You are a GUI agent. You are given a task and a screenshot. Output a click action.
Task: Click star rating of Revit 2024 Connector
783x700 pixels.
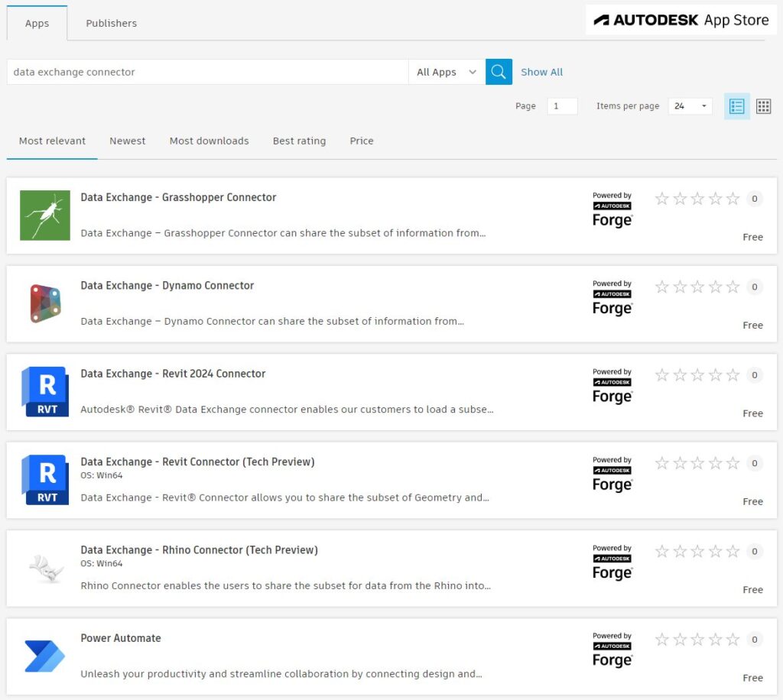tap(697, 375)
